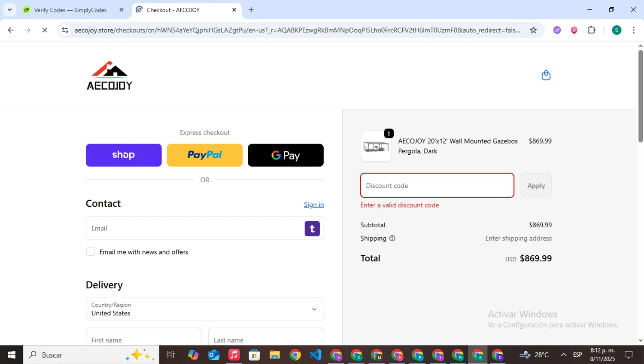Click the purple autofill icon in Email field
Screen dimensions: 644x364
coord(312,229)
